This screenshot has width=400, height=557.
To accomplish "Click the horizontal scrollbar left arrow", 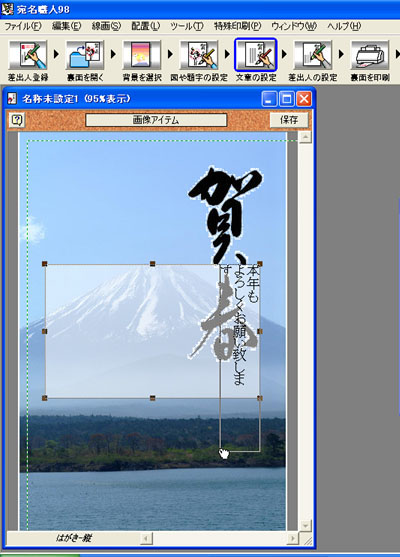I will pos(146,538).
